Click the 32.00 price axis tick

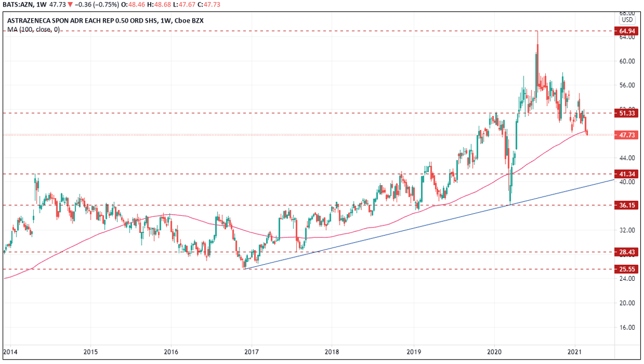[628, 230]
